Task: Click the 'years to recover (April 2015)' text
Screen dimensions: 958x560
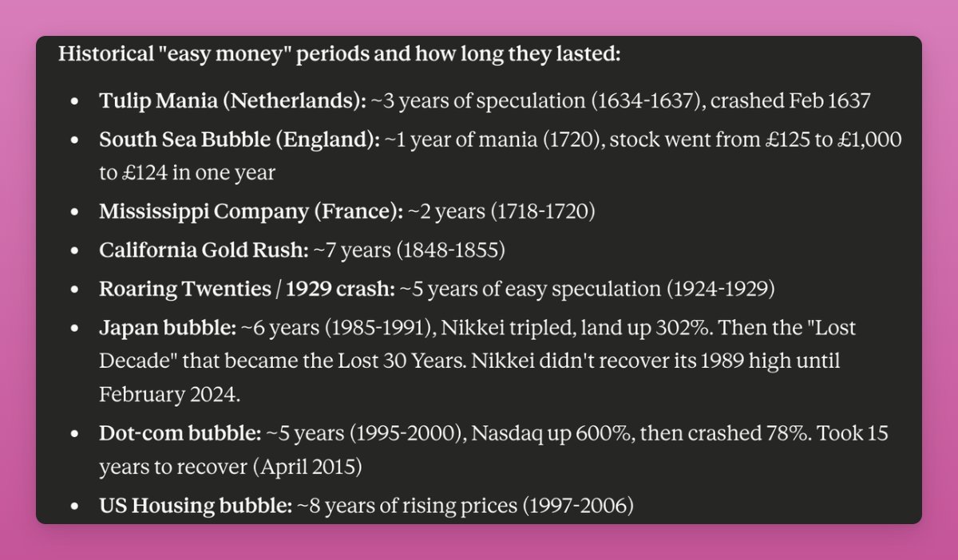Action: click(231, 467)
